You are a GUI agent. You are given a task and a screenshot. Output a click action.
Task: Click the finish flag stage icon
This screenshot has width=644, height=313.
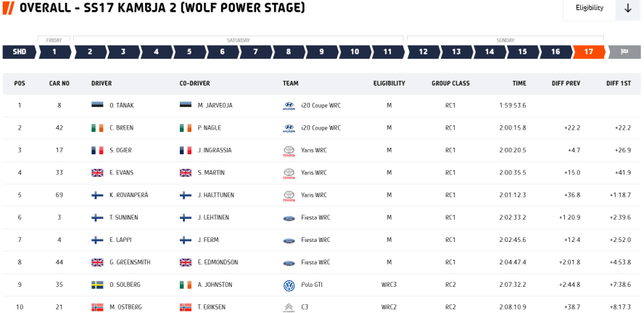pyautogui.click(x=624, y=52)
